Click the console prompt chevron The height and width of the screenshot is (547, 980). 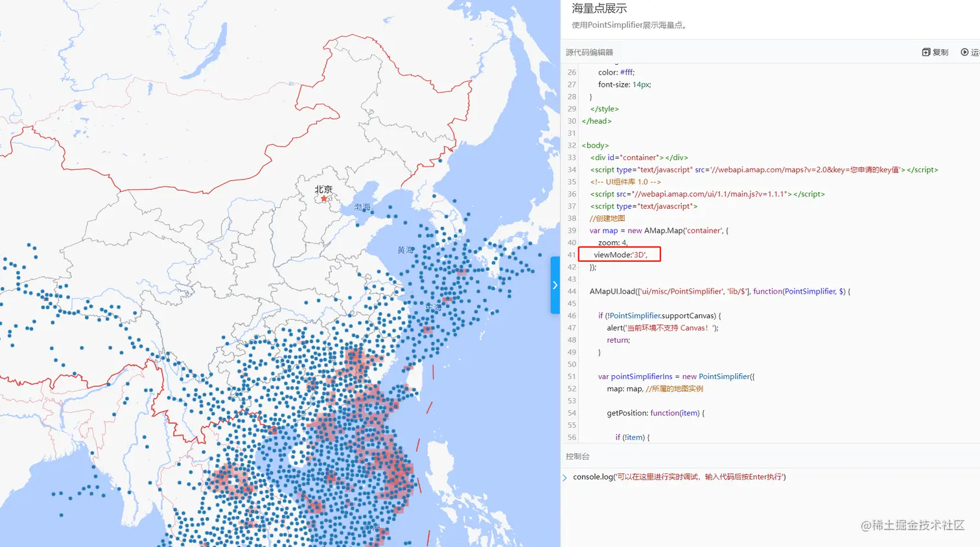point(565,478)
